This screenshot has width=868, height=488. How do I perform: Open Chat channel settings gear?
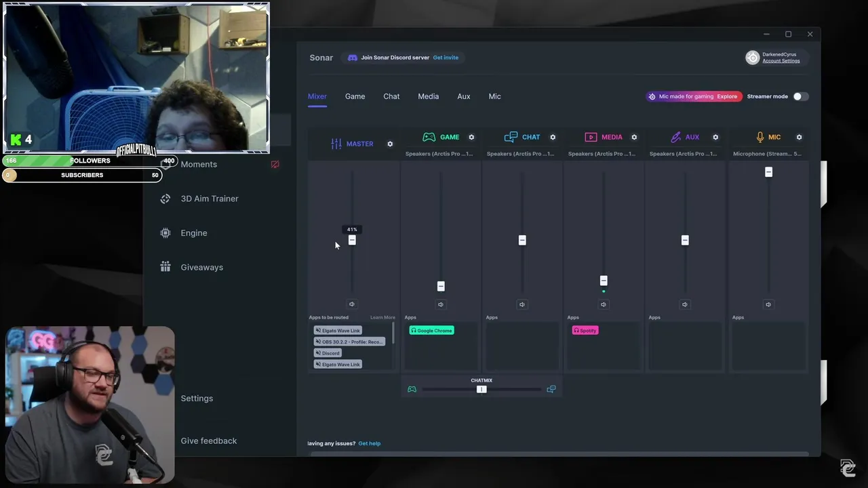tap(553, 137)
